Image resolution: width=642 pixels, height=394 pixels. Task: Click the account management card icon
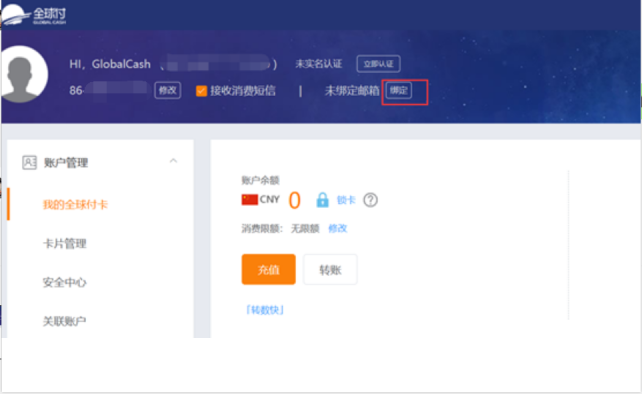coord(29,163)
